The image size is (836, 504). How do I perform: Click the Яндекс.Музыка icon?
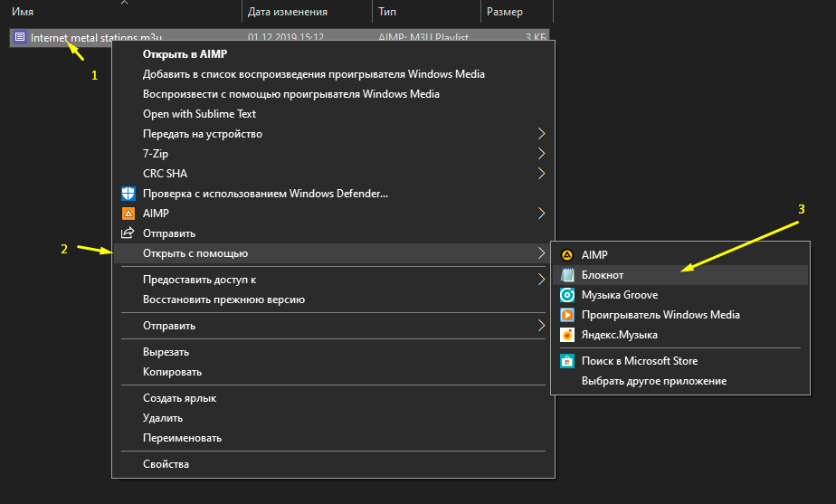(x=567, y=335)
